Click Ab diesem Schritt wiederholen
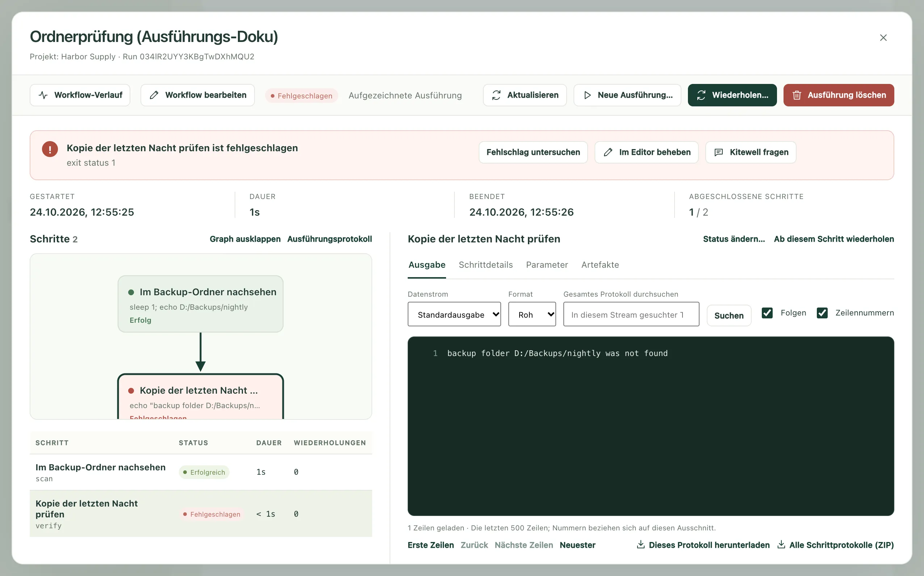 tap(833, 239)
